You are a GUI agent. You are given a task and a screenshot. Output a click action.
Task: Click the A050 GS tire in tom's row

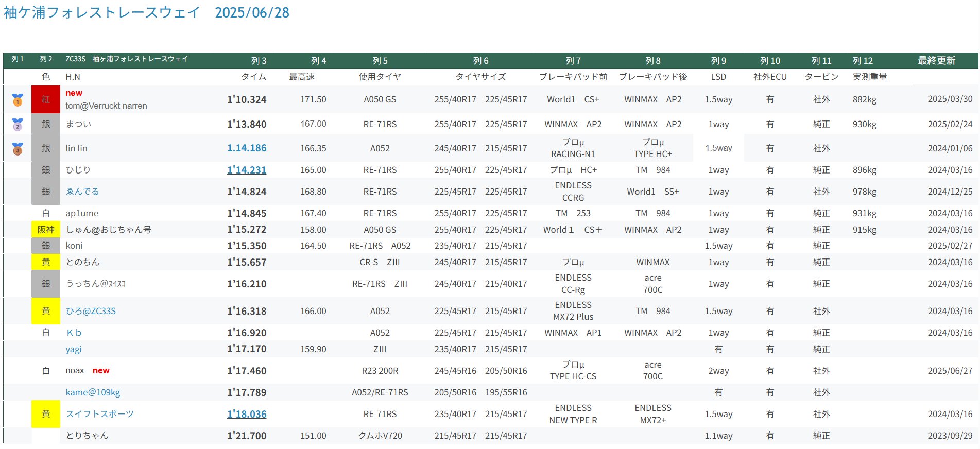(x=380, y=99)
